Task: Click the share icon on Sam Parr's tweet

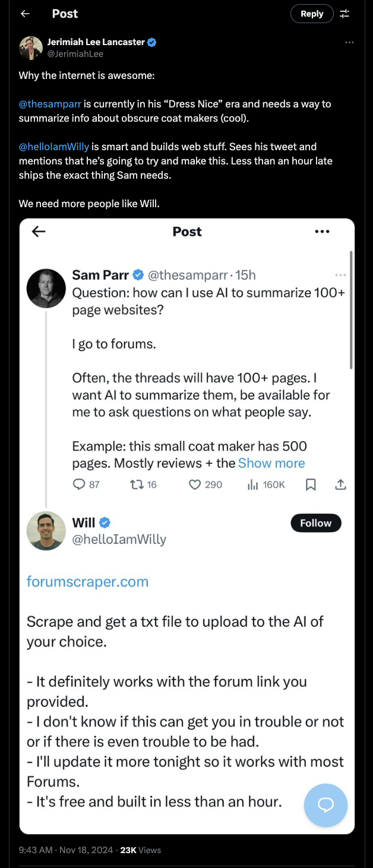Action: point(340,484)
